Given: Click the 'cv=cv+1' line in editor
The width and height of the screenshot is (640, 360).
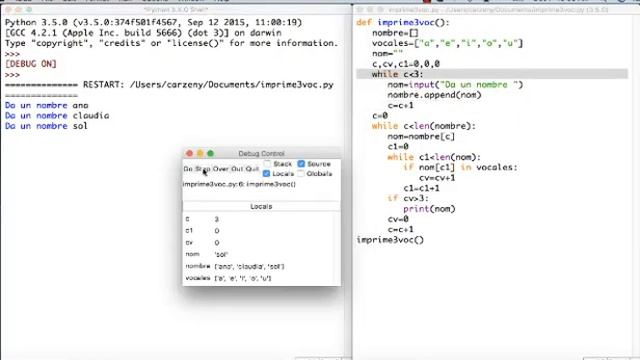Looking at the screenshot, I should click(x=437, y=178).
